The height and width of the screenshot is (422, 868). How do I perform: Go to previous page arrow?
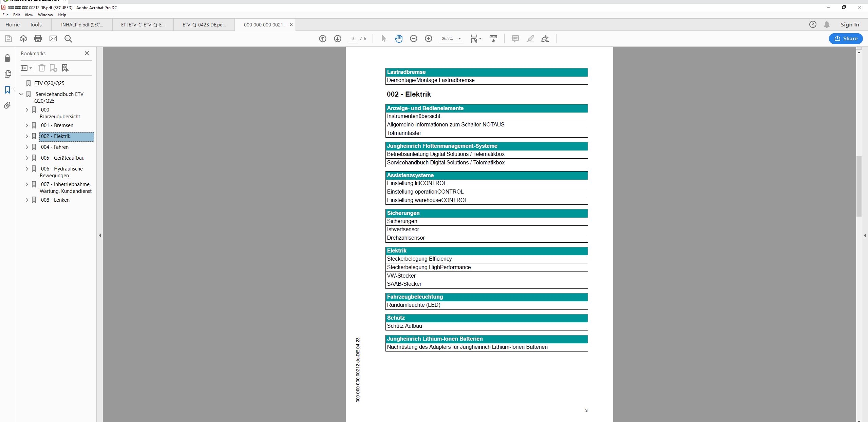(x=323, y=39)
